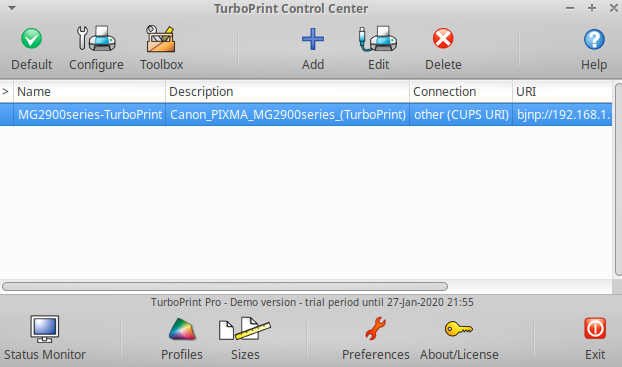Image resolution: width=622 pixels, height=367 pixels.
Task: Select MG2900series-TurboPrint printer row
Action: (x=306, y=115)
